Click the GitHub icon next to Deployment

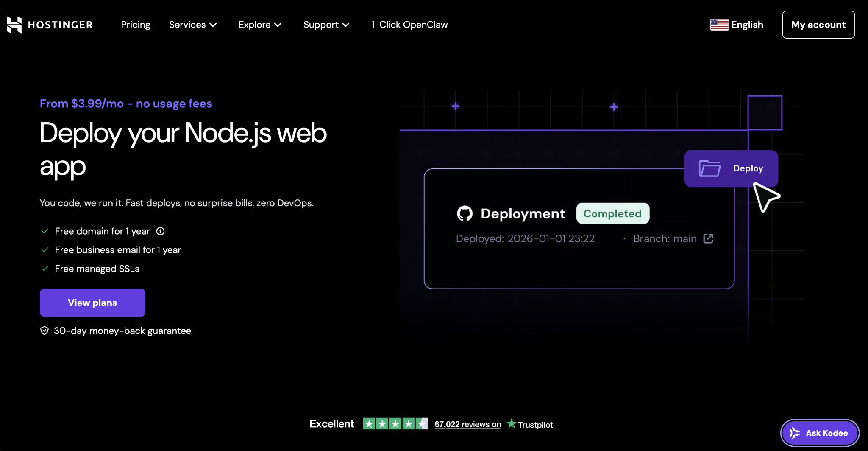pyautogui.click(x=465, y=213)
